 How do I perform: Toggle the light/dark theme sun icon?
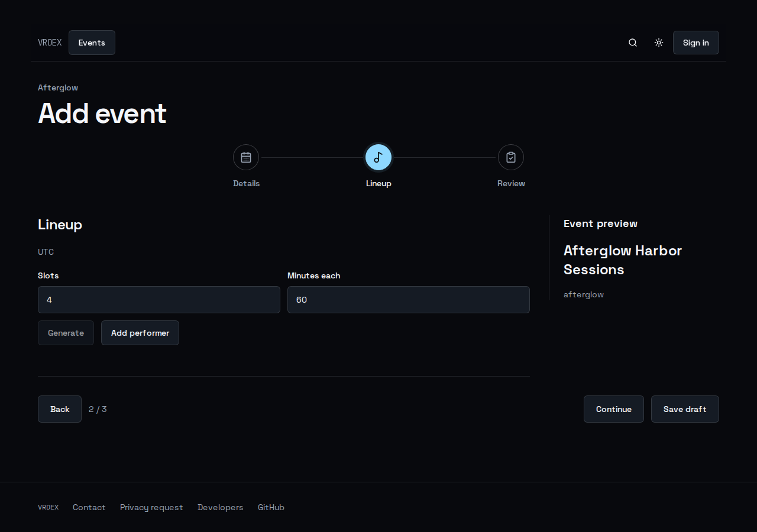point(659,43)
